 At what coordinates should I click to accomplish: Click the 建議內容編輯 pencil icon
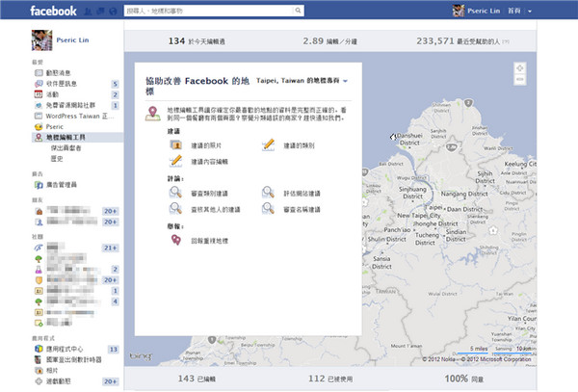[x=176, y=161]
